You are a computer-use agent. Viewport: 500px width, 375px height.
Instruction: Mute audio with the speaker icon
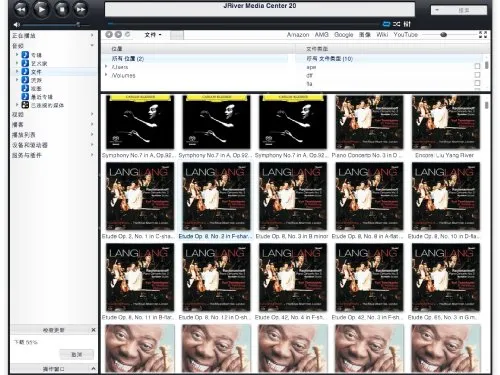pyautogui.click(x=16, y=25)
